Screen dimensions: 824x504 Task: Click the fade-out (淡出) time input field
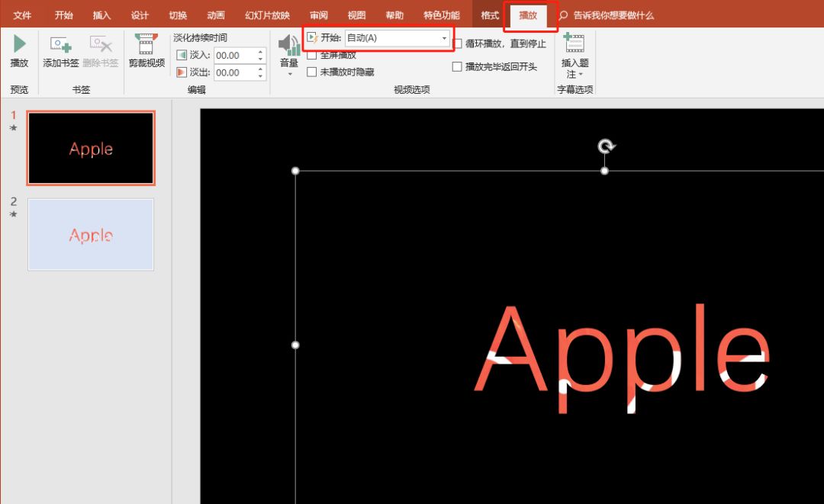tap(236, 72)
